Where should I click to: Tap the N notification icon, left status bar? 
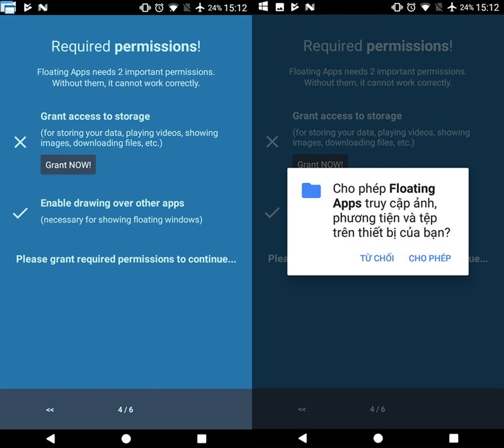tap(43, 8)
